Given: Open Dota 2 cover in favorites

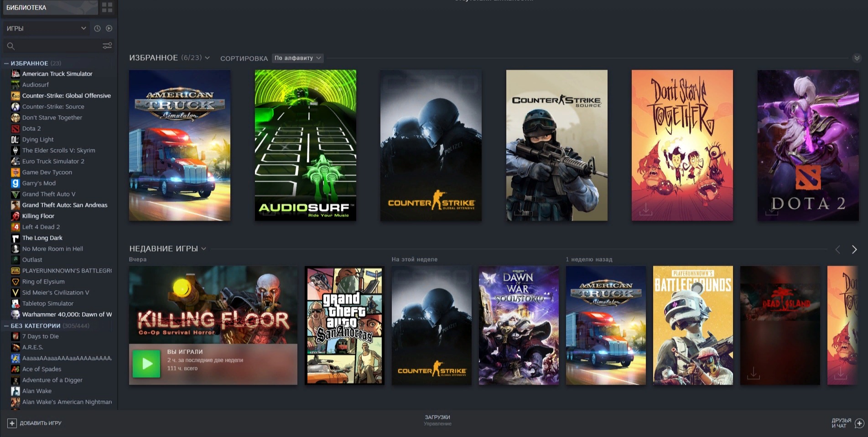Looking at the screenshot, I should coord(808,145).
